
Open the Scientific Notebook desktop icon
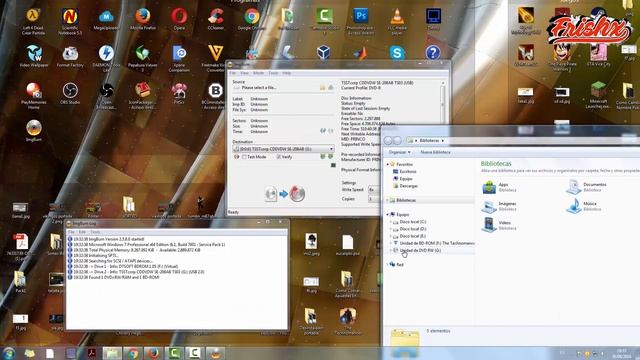(70, 20)
